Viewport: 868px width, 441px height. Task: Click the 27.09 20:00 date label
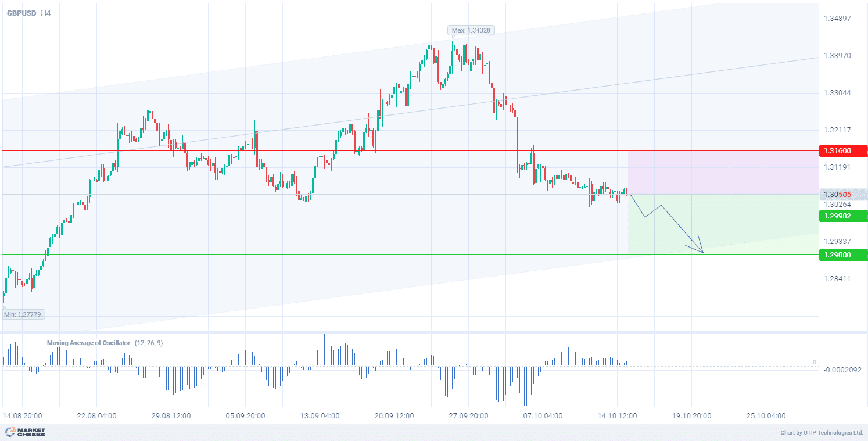coord(469,416)
